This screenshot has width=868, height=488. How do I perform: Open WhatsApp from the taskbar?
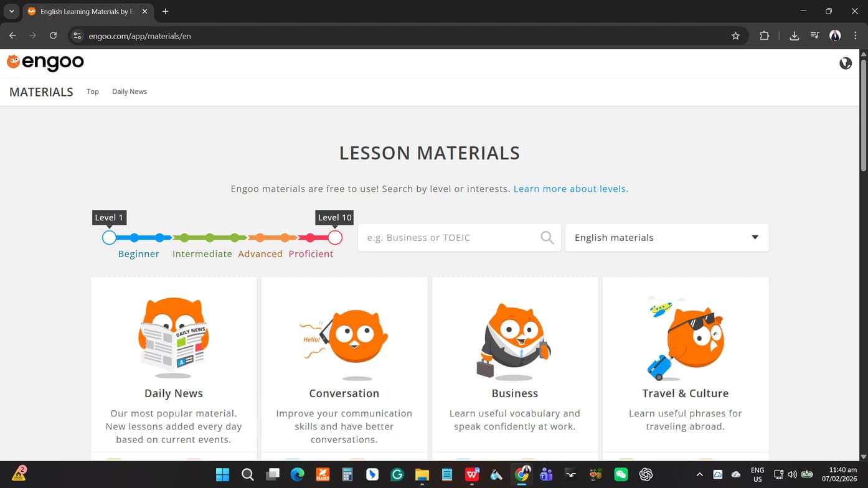[621, 474]
